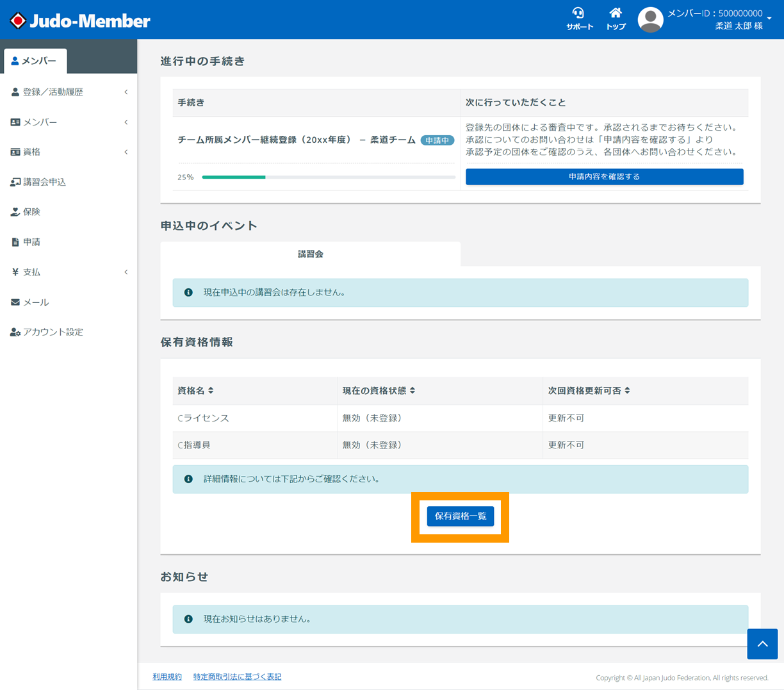Click the 保険 hand icon in the sidebar
The width and height of the screenshot is (784, 690).
(x=15, y=212)
